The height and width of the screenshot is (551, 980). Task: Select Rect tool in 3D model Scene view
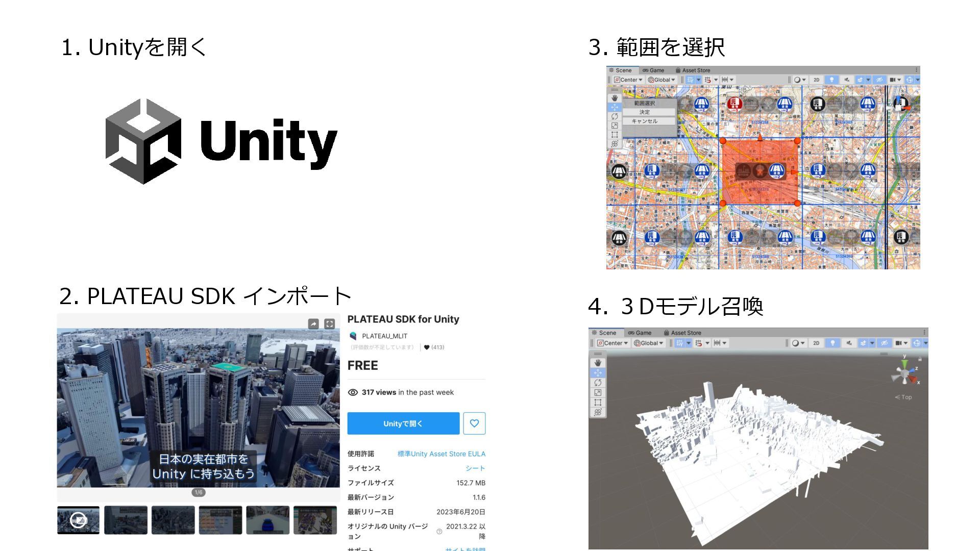point(598,402)
